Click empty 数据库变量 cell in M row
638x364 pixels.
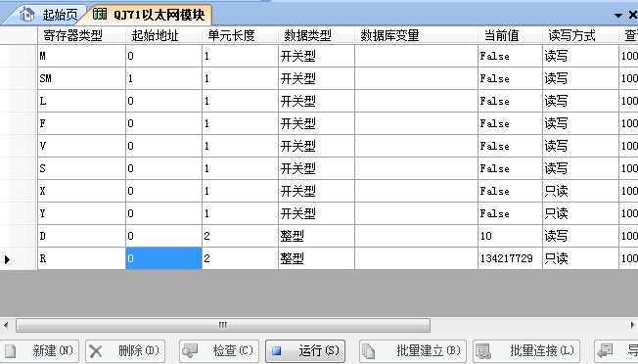pyautogui.click(x=416, y=56)
